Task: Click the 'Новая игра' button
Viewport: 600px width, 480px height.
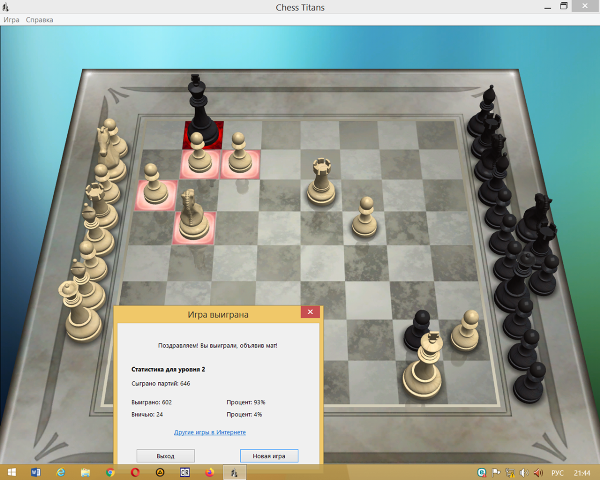Action: click(269, 456)
